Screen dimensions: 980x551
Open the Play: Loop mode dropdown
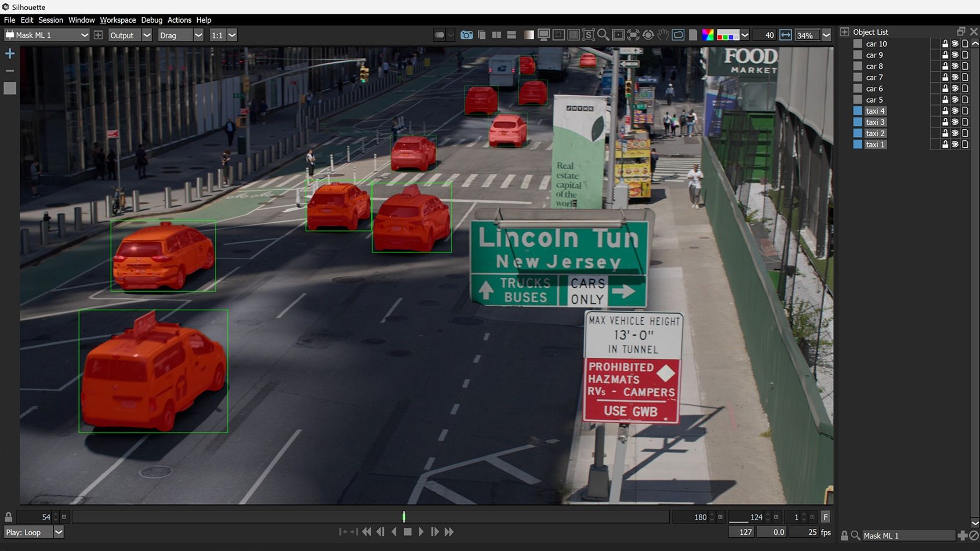tap(59, 532)
